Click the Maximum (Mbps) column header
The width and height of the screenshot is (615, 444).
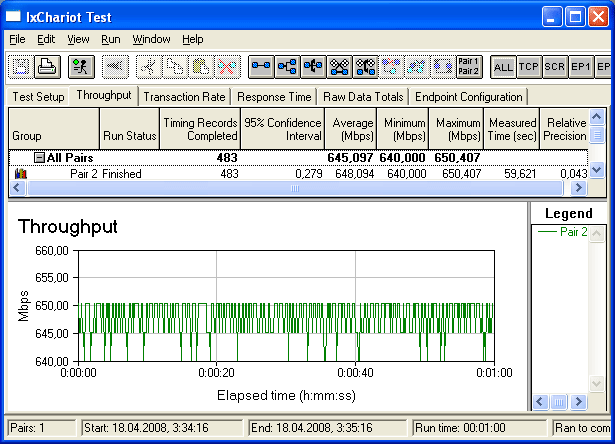pos(457,129)
